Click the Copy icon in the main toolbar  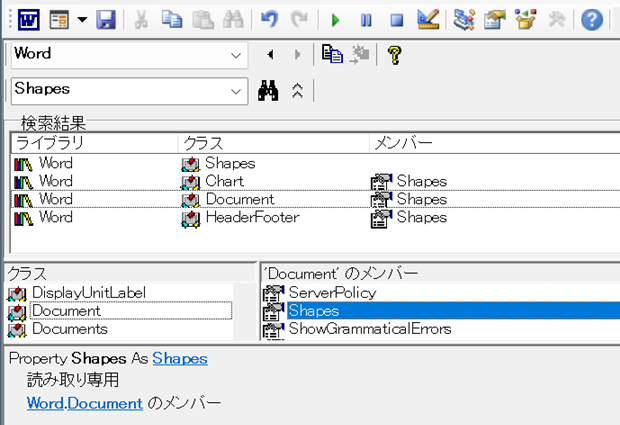coord(172,19)
